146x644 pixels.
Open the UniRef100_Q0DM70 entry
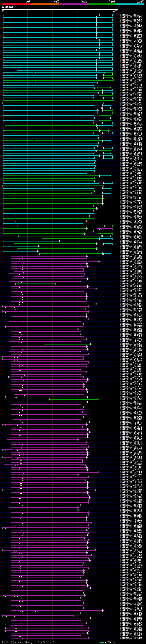[x=131, y=241]
